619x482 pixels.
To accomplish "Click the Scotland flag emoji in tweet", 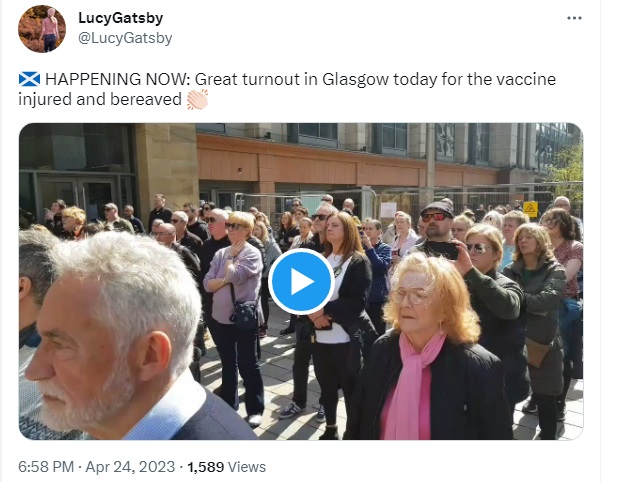I will [29, 79].
